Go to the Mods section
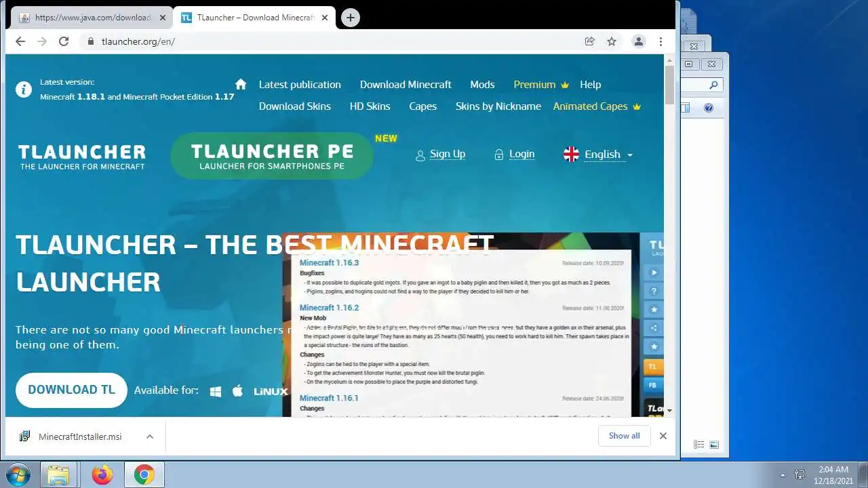 (482, 85)
